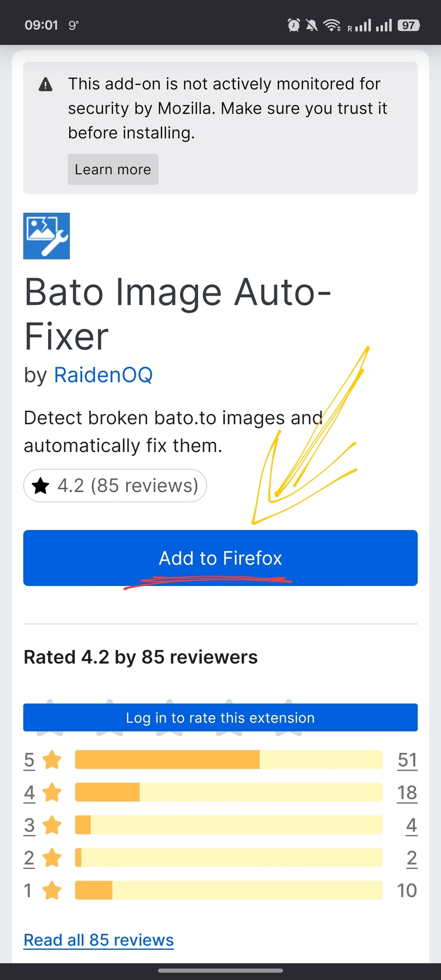This screenshot has width=441, height=980.
Task: Tap the bottom navigation gesture handle
Action: (x=220, y=971)
